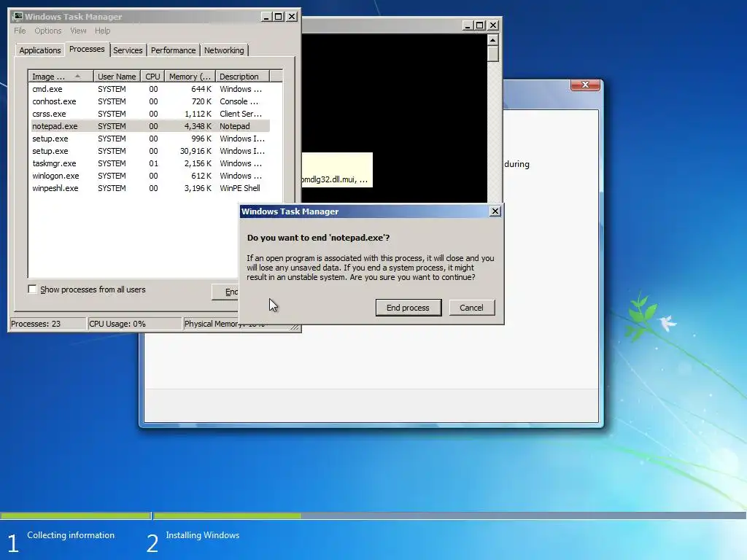Cancel ending notepad.exe

point(471,308)
